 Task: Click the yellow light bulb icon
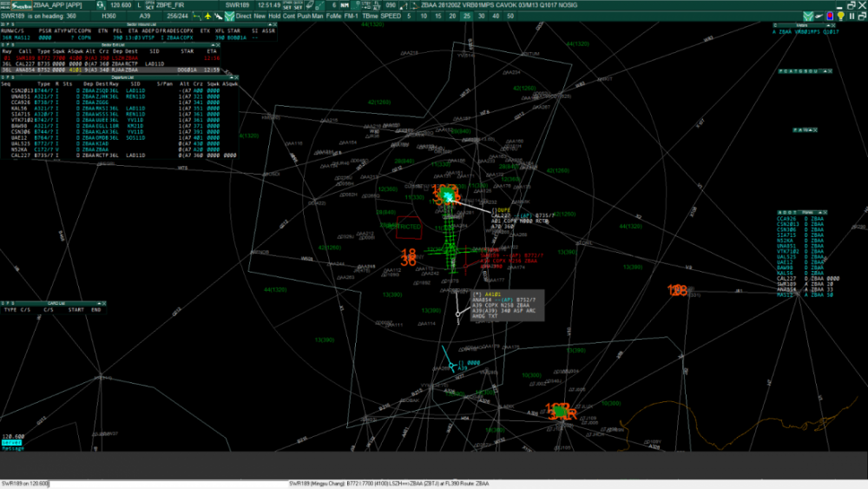pos(840,16)
